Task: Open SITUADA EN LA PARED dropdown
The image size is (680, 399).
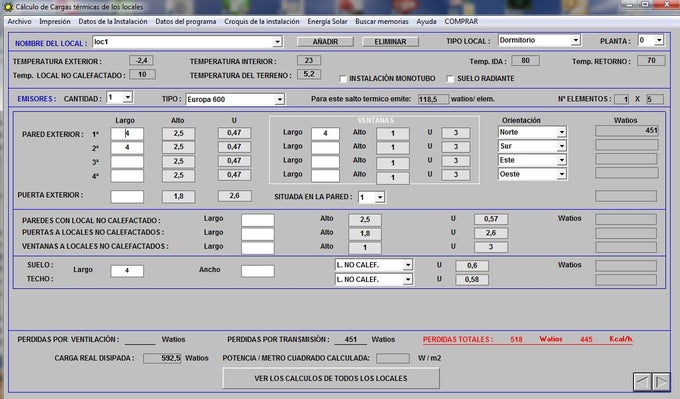Action: (380, 198)
